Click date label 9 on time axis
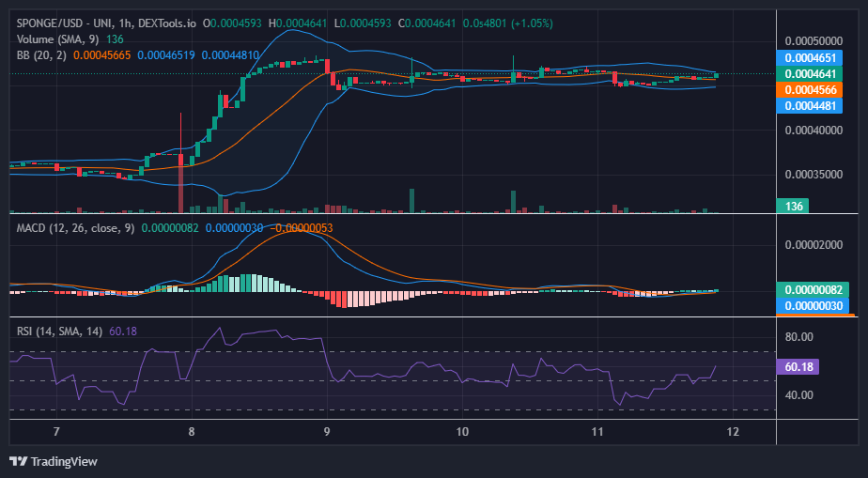The height and width of the screenshot is (478, 868). click(x=327, y=432)
